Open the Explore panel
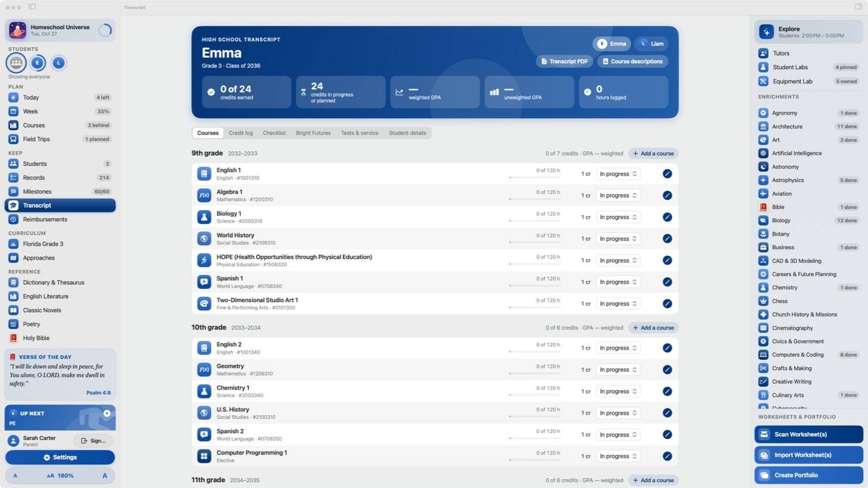Viewport: 868px width, 488px height. click(x=808, y=32)
